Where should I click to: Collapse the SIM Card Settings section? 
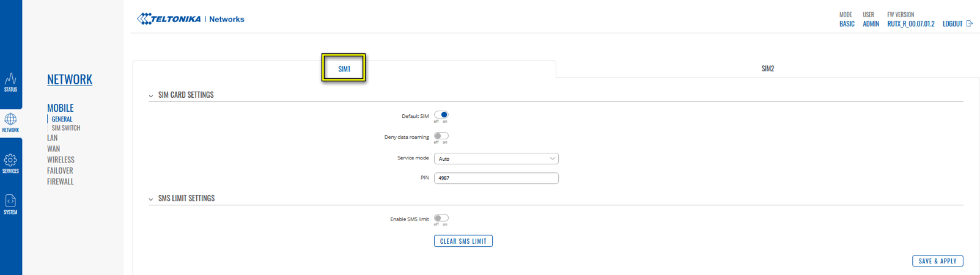[151, 96]
